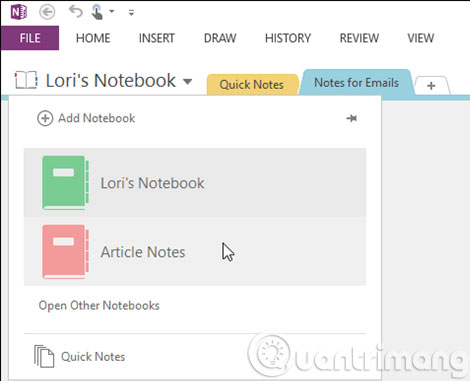Click the Add Notebook plus icon
This screenshot has width=470, height=381.
[45, 118]
